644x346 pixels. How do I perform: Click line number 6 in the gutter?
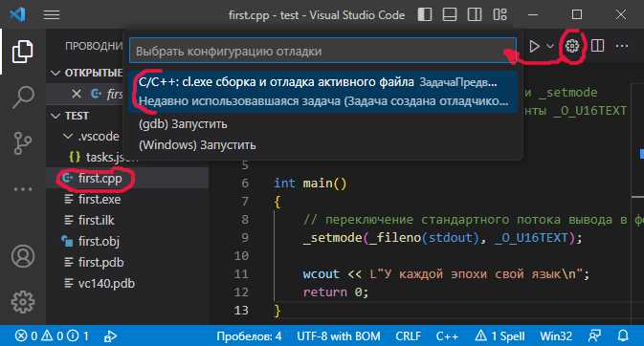(245, 183)
